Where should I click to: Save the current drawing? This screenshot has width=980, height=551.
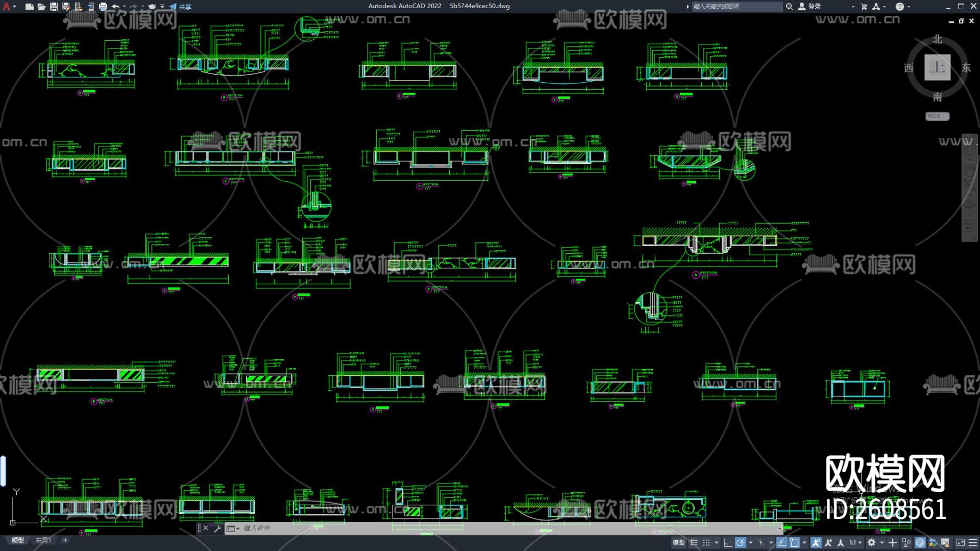coord(54,7)
